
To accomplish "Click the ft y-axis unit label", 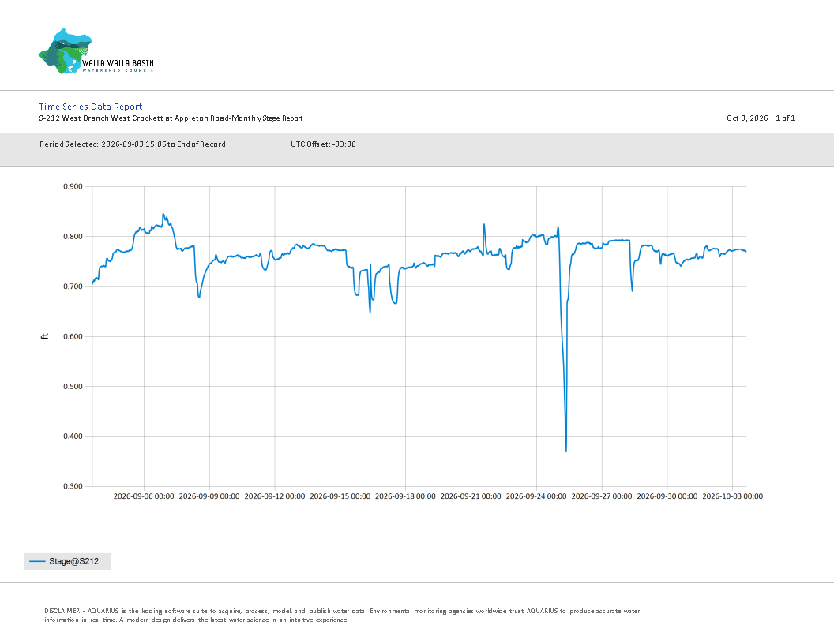I will coord(45,336).
